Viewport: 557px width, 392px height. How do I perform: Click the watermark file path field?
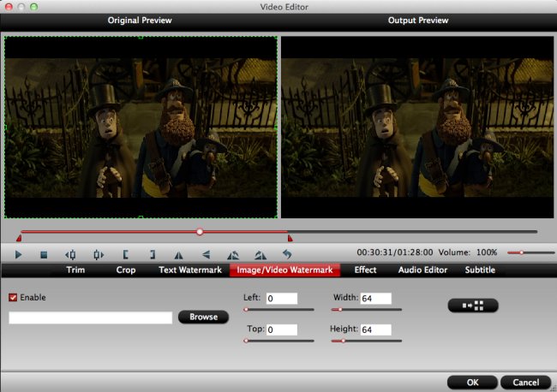[x=91, y=318]
